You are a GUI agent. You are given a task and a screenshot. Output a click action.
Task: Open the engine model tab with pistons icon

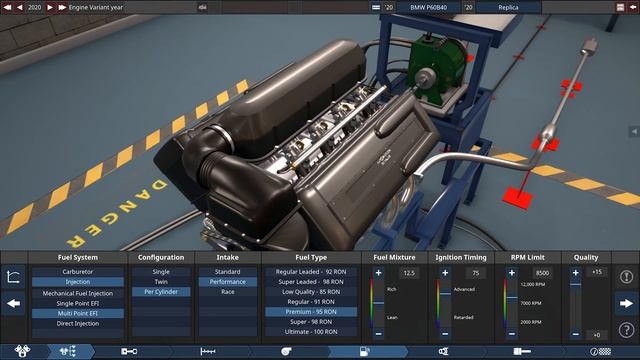[22, 351]
